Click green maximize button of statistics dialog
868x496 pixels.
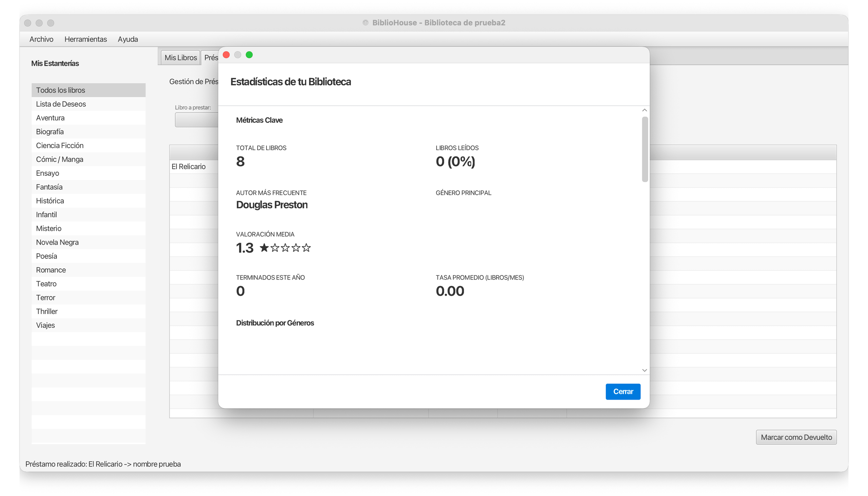(x=249, y=55)
